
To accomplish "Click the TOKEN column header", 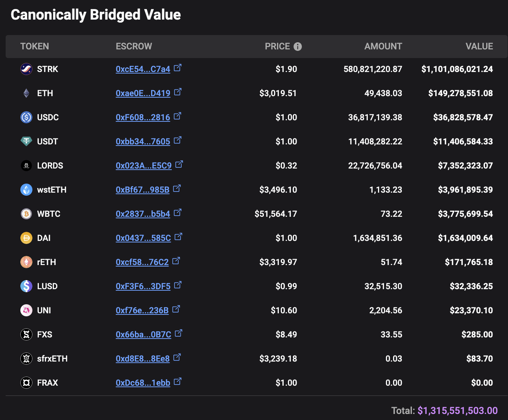I will click(35, 46).
